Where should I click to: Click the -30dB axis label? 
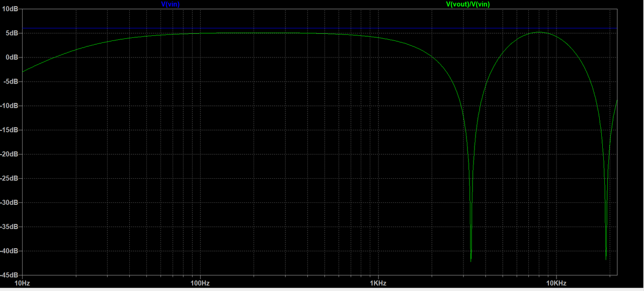tap(10, 202)
